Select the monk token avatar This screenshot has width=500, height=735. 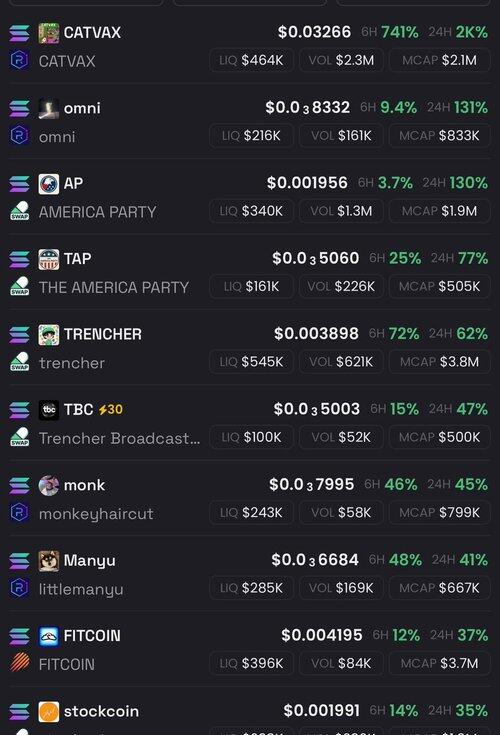click(x=49, y=485)
